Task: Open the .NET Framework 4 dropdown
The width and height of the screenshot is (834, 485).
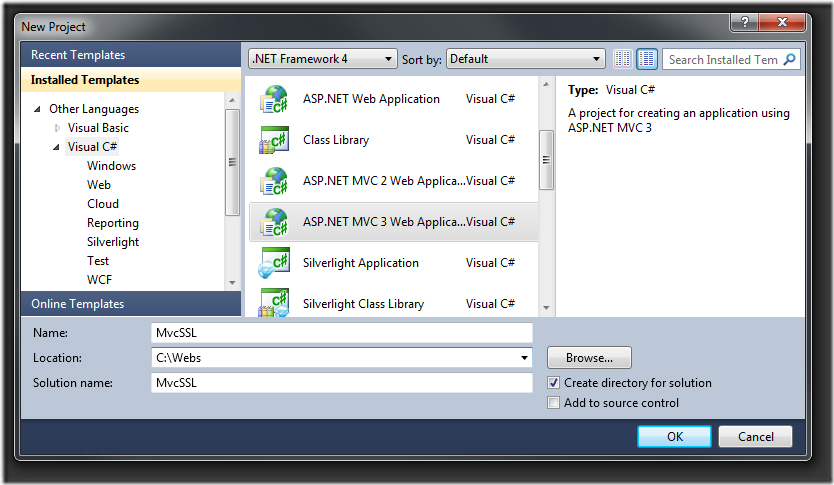Action: (322, 58)
